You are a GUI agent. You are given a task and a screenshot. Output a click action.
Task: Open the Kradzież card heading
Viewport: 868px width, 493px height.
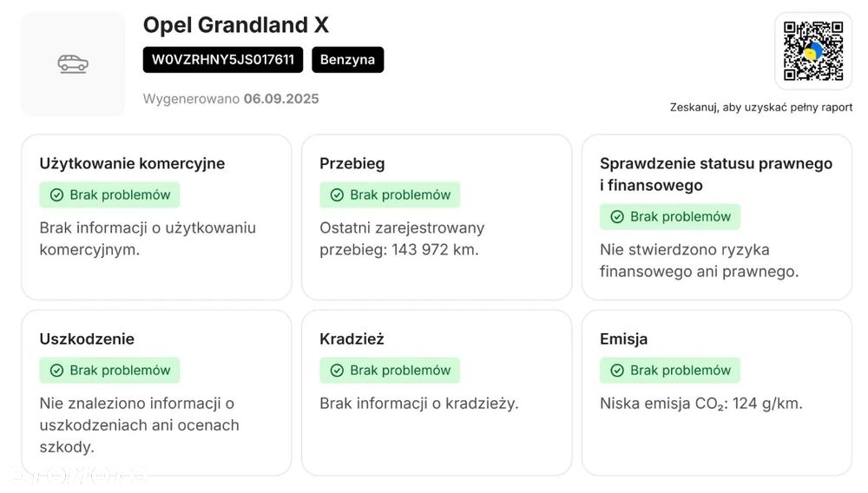point(352,339)
